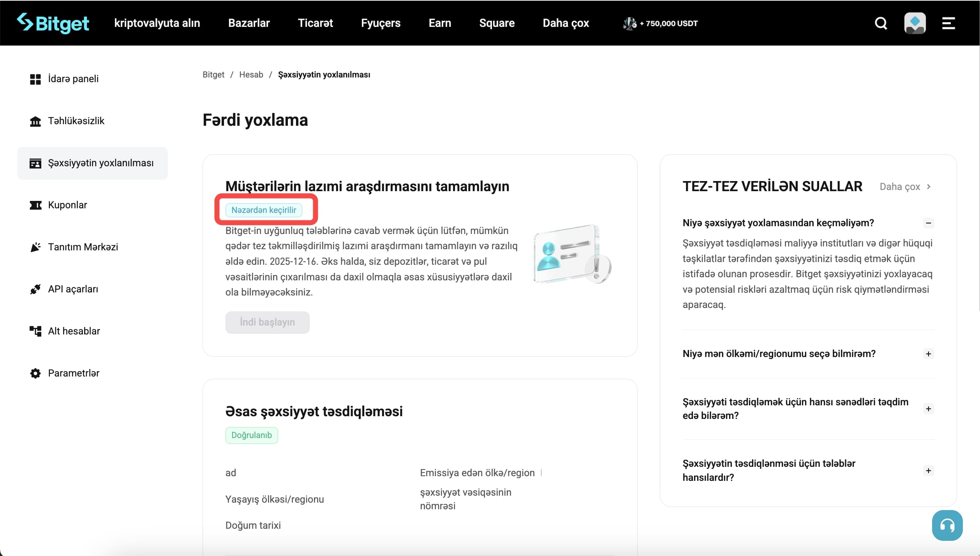This screenshot has height=556, width=980.
Task: Open the profile avatar menu
Action: 915,23
